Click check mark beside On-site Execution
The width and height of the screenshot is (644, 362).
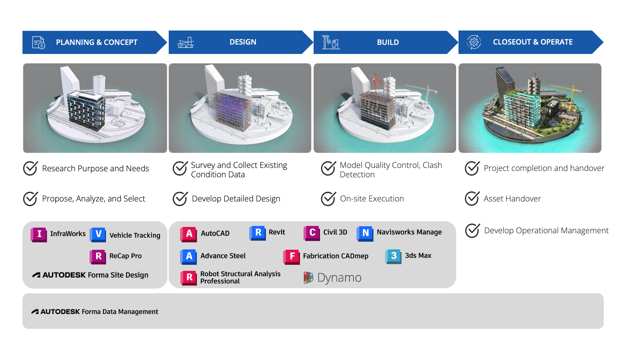pos(328,199)
